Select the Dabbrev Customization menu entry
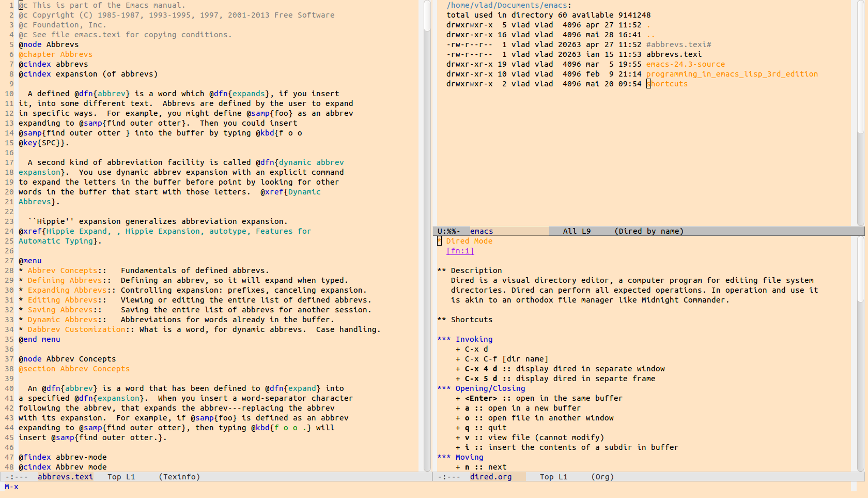 (76, 329)
